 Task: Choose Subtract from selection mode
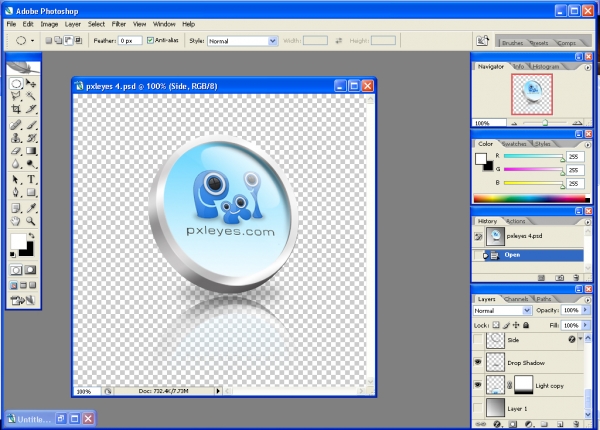click(x=68, y=40)
